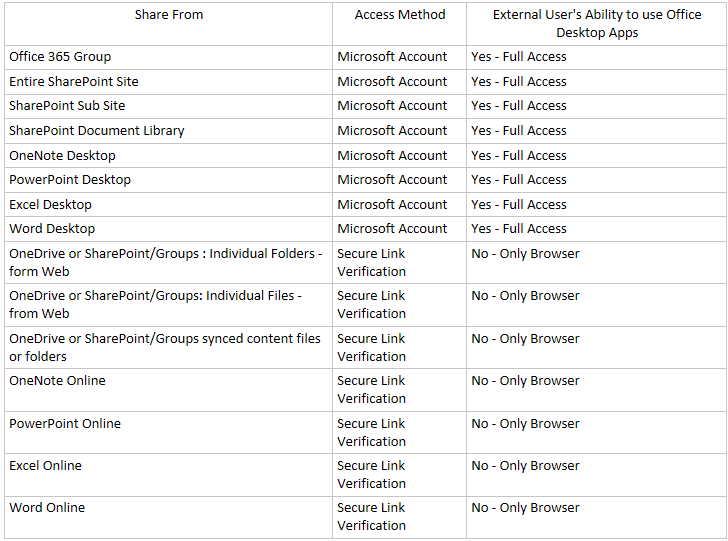Image resolution: width=728 pixels, height=541 pixels.
Task: Select the "SharePoint Sub Site" cell
Action: 67,106
